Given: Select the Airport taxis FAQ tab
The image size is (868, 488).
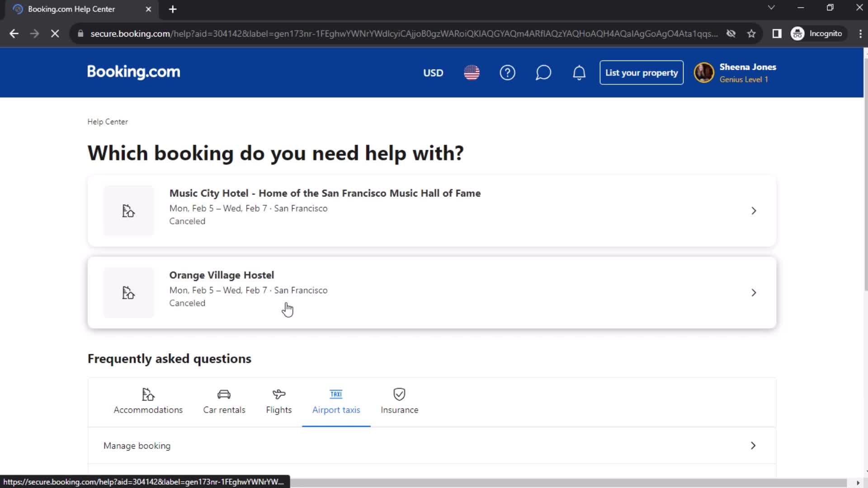Looking at the screenshot, I should click(336, 402).
